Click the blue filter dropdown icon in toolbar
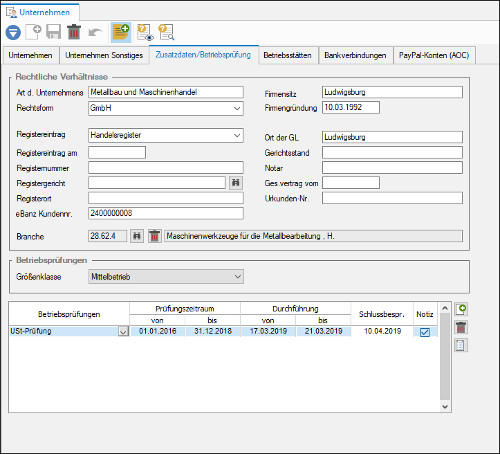The width and height of the screenshot is (500, 454). (13, 33)
